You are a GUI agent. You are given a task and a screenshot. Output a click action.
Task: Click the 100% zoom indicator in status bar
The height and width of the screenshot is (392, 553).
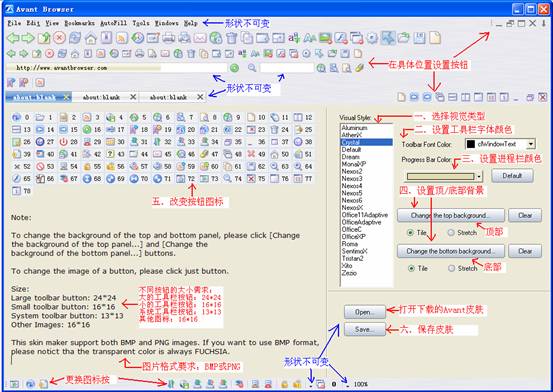coord(360,384)
